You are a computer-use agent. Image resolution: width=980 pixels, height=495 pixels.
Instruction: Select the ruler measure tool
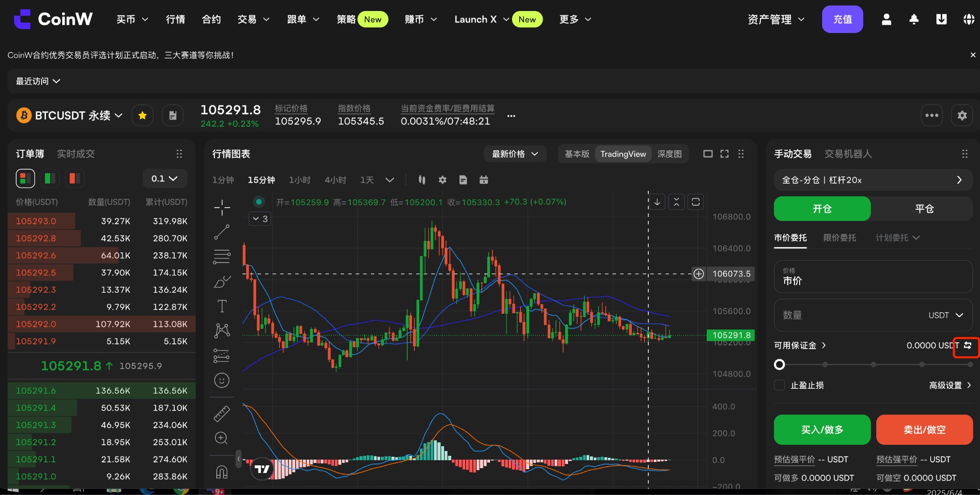click(222, 414)
